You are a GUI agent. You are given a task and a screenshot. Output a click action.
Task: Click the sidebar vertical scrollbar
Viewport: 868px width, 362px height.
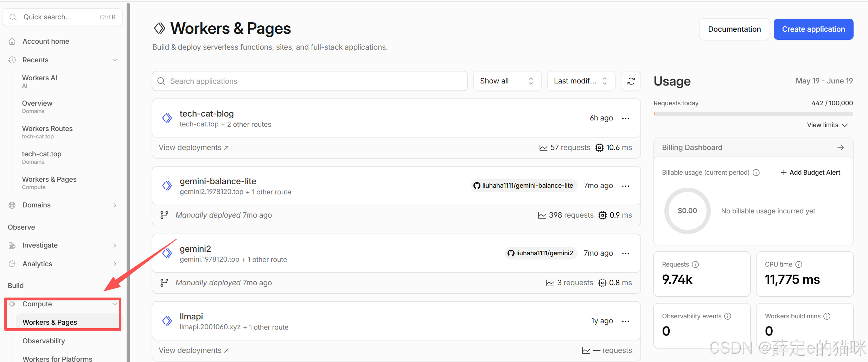(x=128, y=182)
